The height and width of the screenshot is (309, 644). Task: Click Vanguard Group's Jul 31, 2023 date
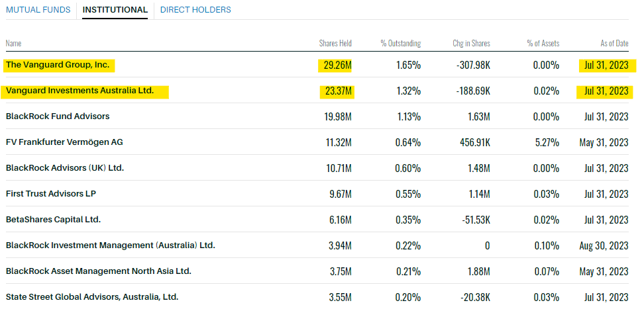click(x=606, y=66)
